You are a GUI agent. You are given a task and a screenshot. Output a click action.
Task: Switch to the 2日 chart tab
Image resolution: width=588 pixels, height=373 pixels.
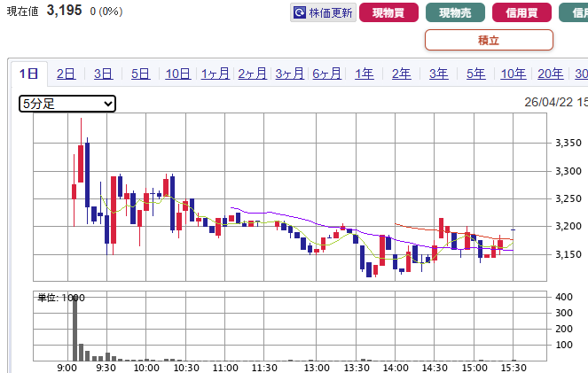(66, 74)
